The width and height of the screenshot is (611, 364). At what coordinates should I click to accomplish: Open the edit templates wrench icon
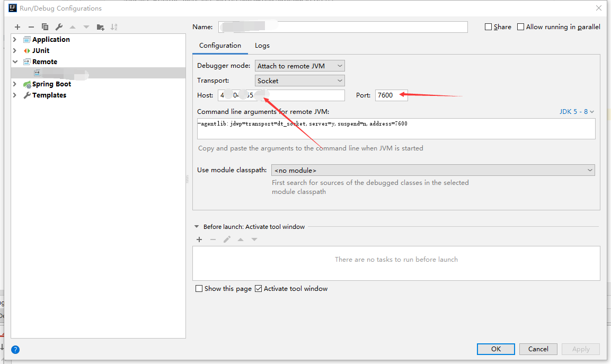[59, 27]
